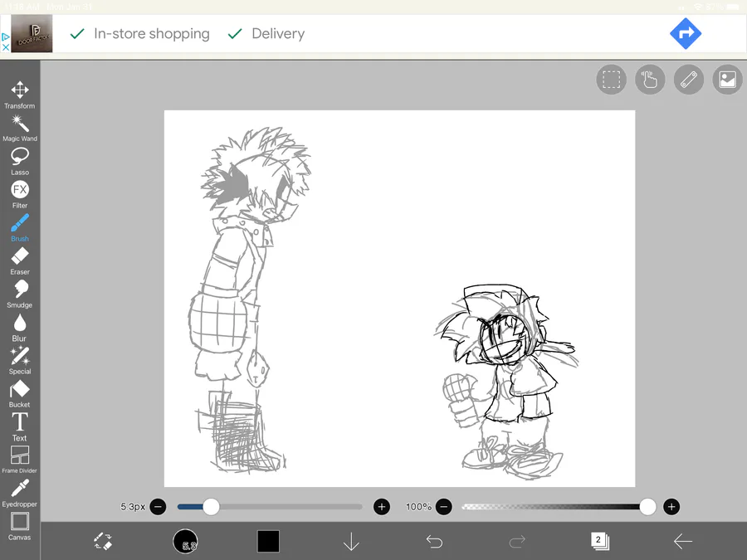Tap the In-store shopping ad text
Viewport: 747px width, 560px height.
coord(152,34)
